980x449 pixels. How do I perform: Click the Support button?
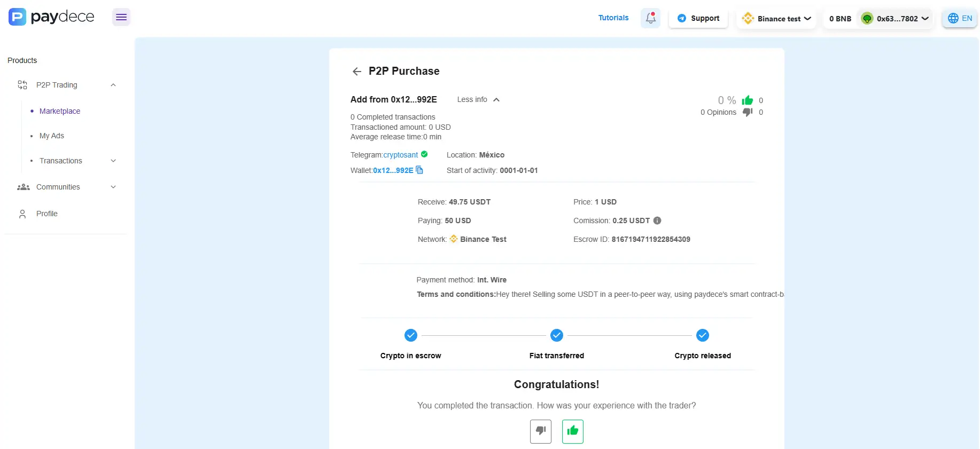698,18
